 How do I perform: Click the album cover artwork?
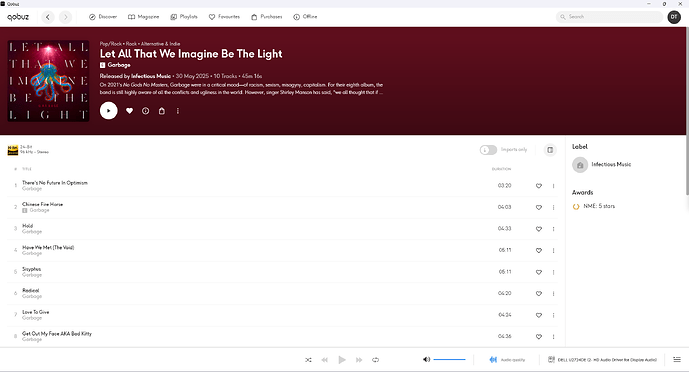pos(48,81)
